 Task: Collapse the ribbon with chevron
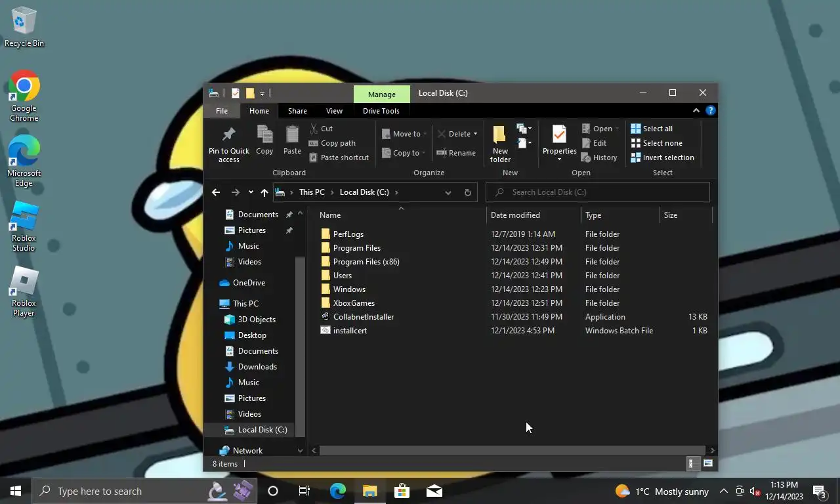696,111
